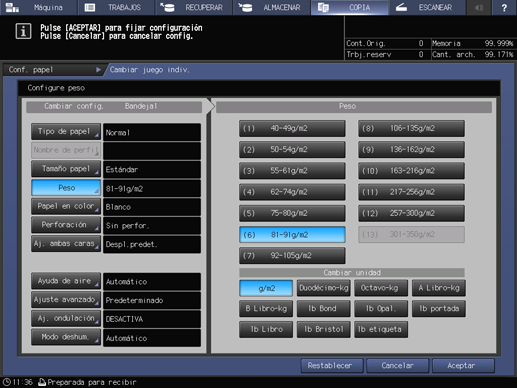The width and height of the screenshot is (517, 388).
Task: Open the Máquina tab
Action: pyautogui.click(x=38, y=7)
